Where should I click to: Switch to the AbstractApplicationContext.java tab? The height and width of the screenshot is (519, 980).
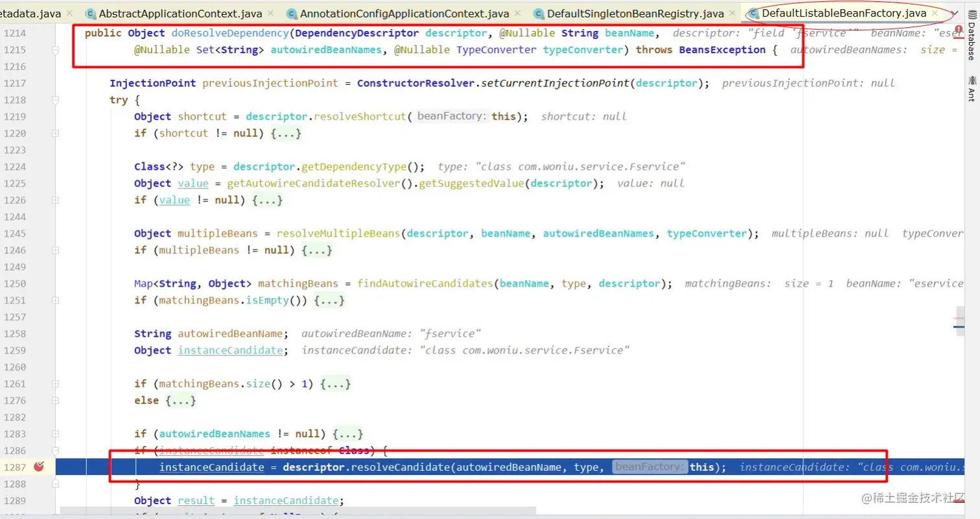[181, 13]
